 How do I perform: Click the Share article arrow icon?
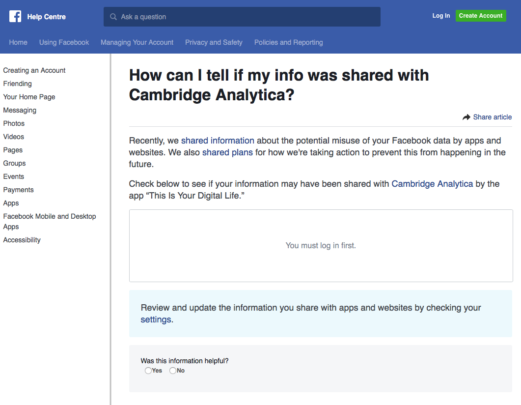tap(466, 117)
